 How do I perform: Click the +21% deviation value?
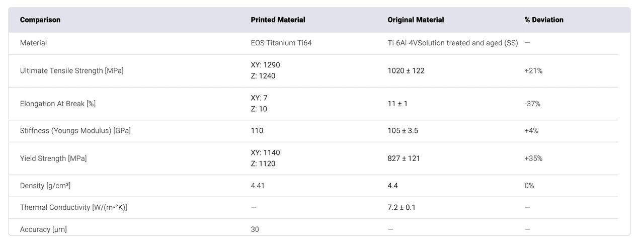533,71
